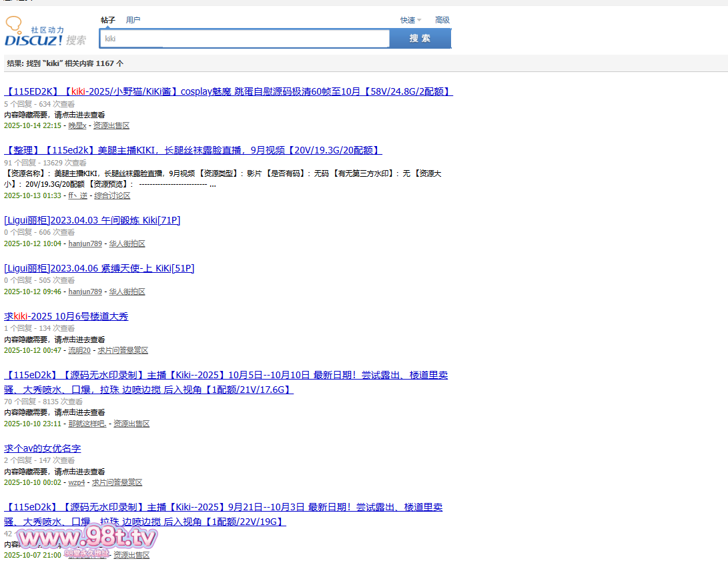Open author profile ff丶逆
Viewport: 728px width, 563px height.
point(77,195)
